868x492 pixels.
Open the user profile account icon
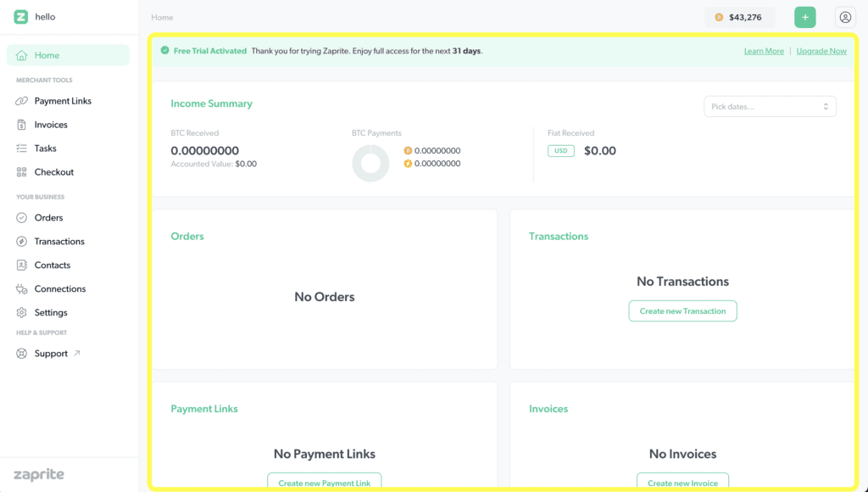[845, 17]
